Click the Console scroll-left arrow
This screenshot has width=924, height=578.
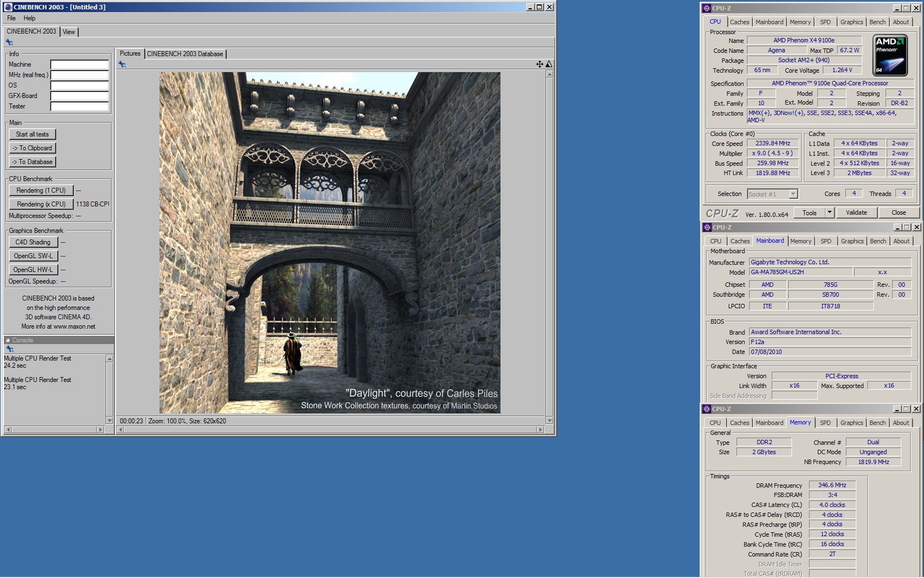8,429
